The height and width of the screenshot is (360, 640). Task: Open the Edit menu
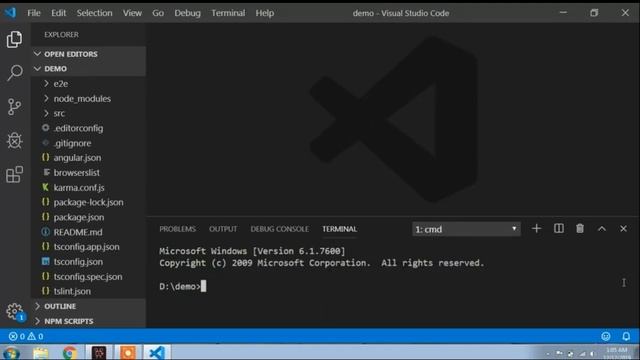point(58,13)
